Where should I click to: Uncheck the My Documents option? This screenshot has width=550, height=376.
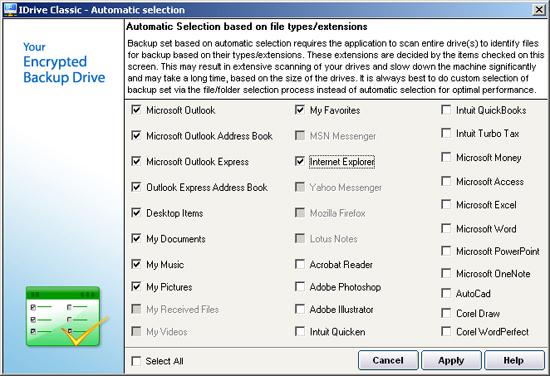[136, 239]
